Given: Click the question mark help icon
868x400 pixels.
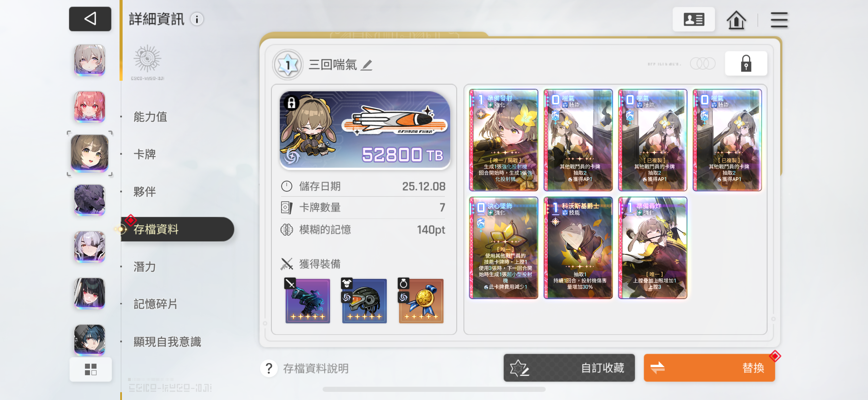Looking at the screenshot, I should (x=269, y=368).
